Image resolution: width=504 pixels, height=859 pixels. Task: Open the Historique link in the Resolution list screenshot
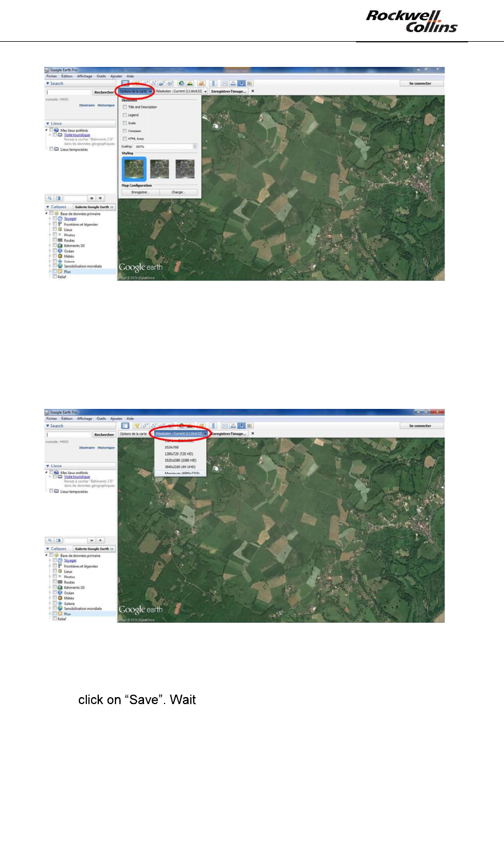106,448
